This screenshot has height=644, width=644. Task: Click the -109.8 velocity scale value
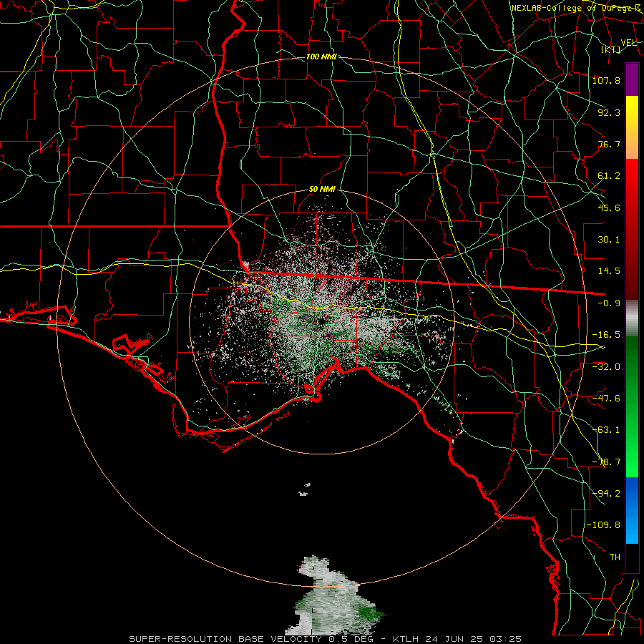pyautogui.click(x=603, y=525)
